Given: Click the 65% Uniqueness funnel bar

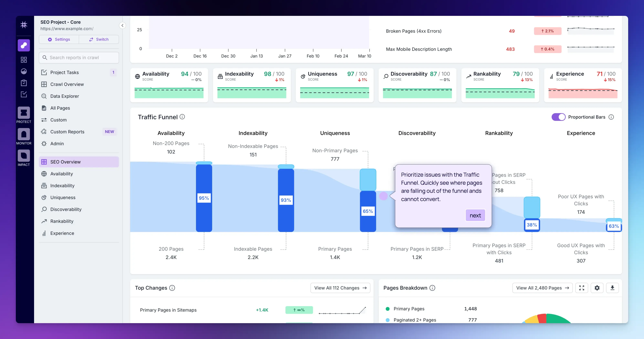Looking at the screenshot, I should click(x=368, y=211).
